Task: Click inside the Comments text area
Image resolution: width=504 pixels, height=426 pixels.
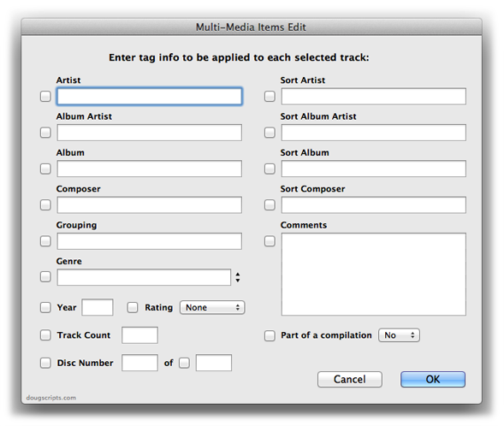Action: tap(373, 274)
